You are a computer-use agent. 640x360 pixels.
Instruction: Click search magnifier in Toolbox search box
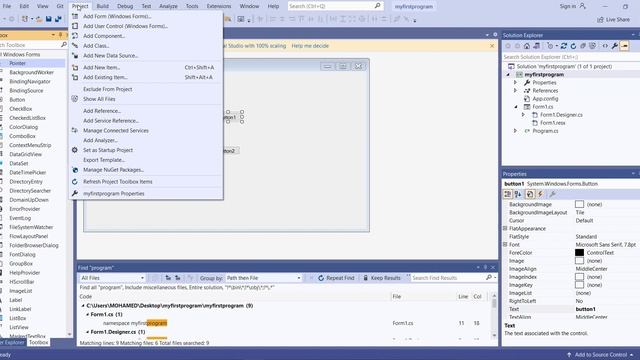click(x=64, y=44)
